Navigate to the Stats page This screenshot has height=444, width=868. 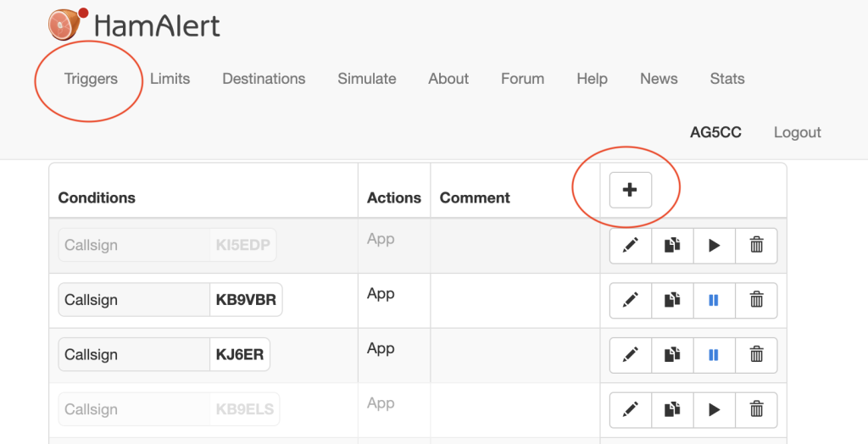tap(726, 79)
